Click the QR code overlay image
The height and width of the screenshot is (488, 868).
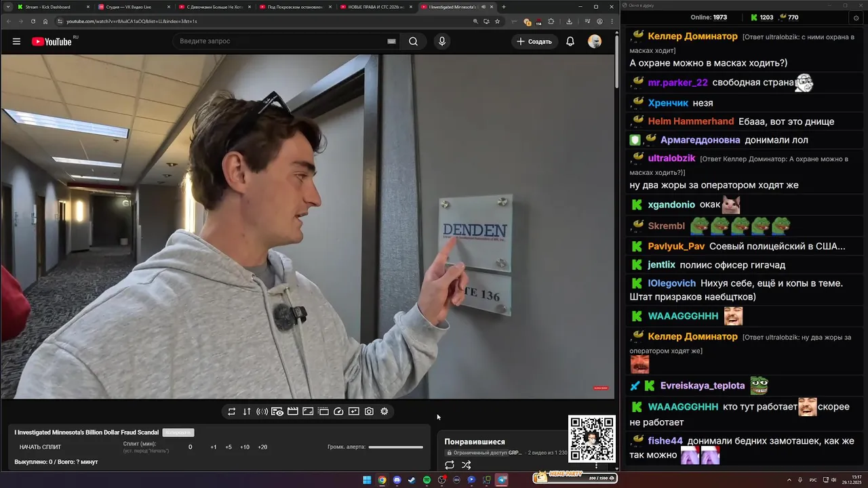pyautogui.click(x=592, y=439)
